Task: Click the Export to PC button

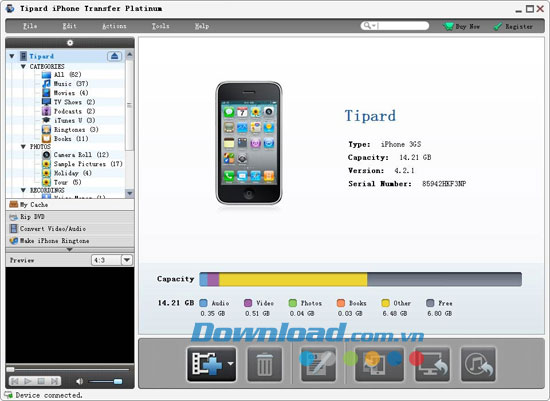Action: (x=432, y=364)
